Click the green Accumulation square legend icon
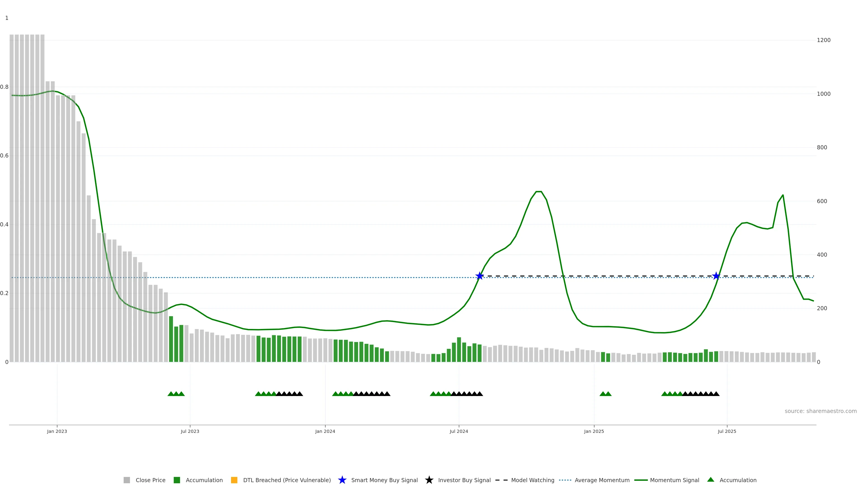 tap(177, 480)
